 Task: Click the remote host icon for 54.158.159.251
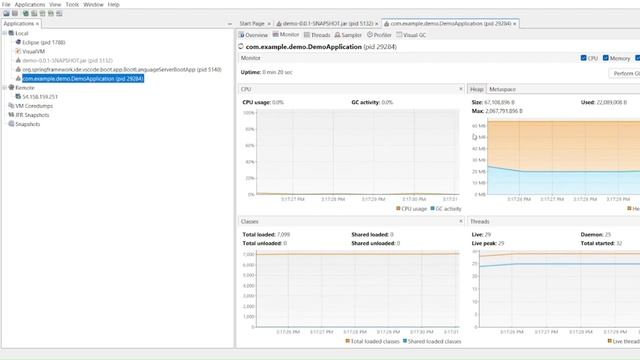click(18, 97)
